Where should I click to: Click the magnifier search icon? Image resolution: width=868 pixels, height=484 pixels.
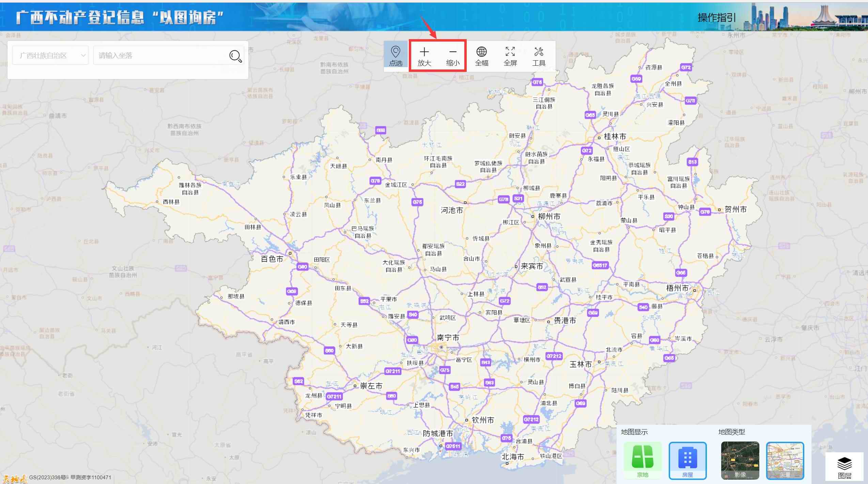[235, 56]
